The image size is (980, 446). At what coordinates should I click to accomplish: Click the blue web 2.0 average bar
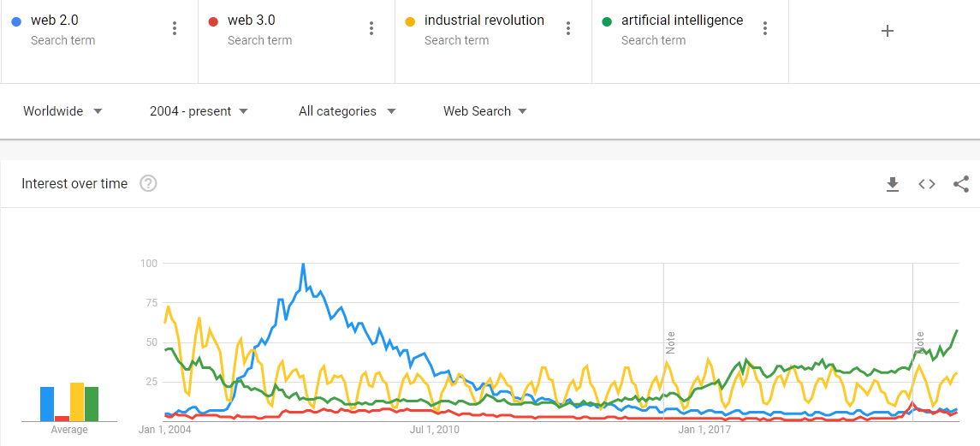[47, 404]
